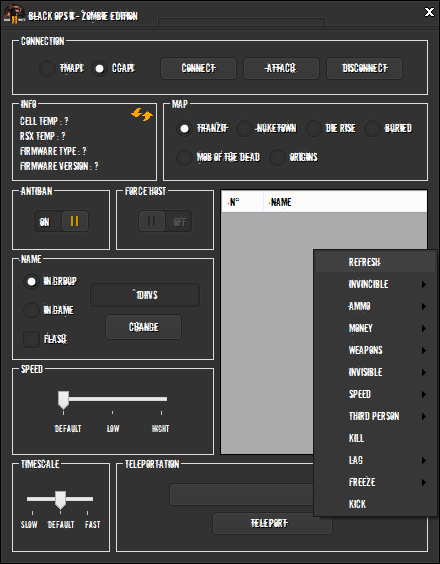The height and width of the screenshot is (564, 440).
Task: Click the N° column header
Action: 242,202
